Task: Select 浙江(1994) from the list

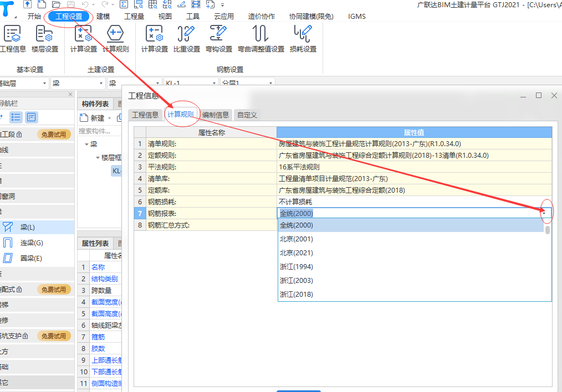Action: 297,267
